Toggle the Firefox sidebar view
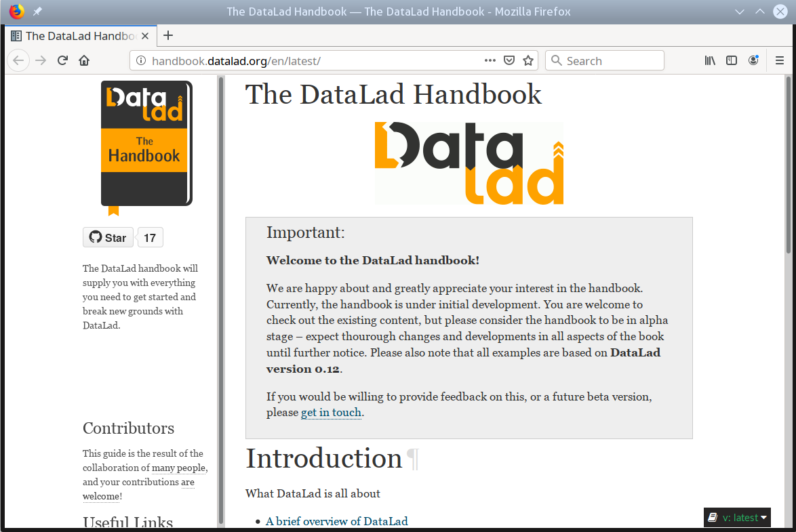This screenshot has width=796, height=532. [732, 60]
